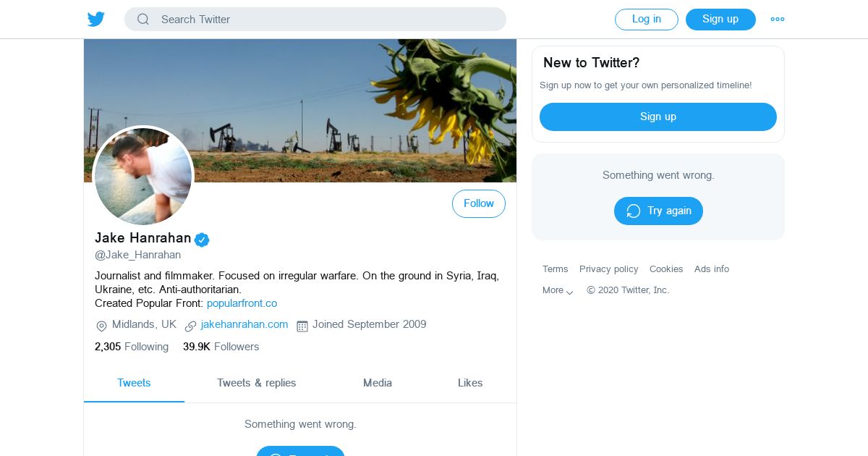
Task: Focus the Search Twitter field
Action: click(325, 20)
